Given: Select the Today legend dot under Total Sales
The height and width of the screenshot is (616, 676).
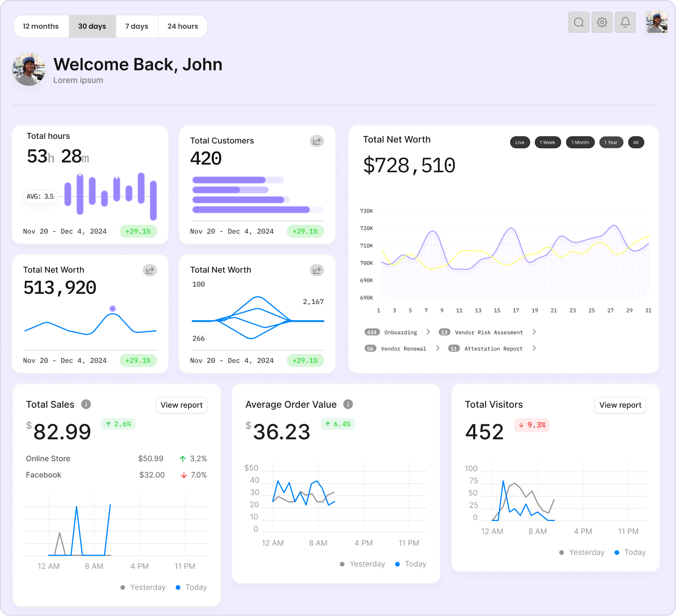Looking at the screenshot, I should coord(178,587).
